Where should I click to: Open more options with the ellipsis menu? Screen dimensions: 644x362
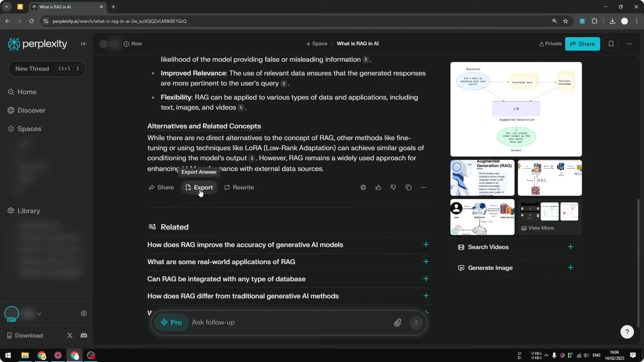click(x=629, y=44)
